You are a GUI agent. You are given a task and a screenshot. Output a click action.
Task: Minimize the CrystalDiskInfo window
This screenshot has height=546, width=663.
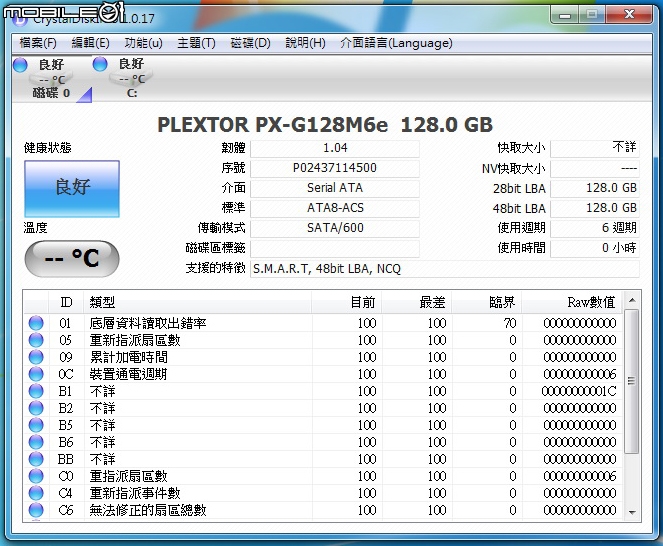click(564, 16)
